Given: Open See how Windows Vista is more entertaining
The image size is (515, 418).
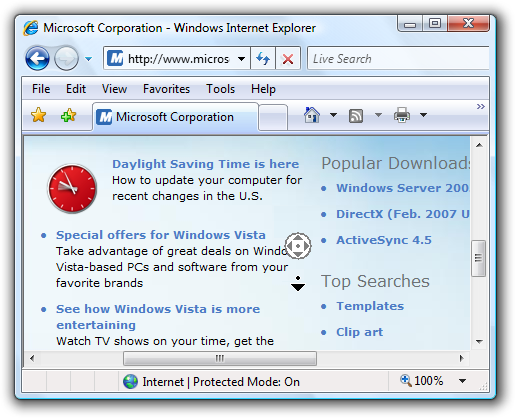Looking at the screenshot, I should pos(158,317).
